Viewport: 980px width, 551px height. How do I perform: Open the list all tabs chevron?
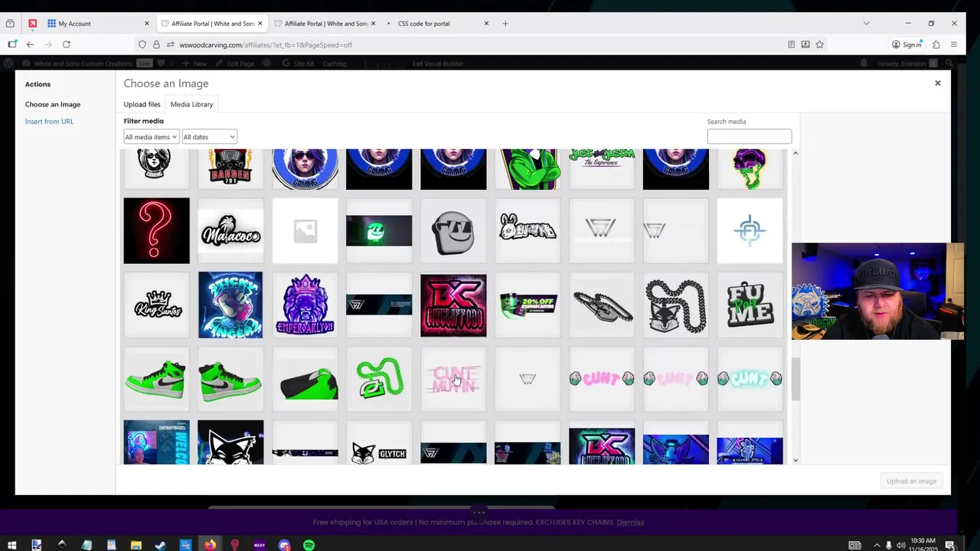(866, 24)
